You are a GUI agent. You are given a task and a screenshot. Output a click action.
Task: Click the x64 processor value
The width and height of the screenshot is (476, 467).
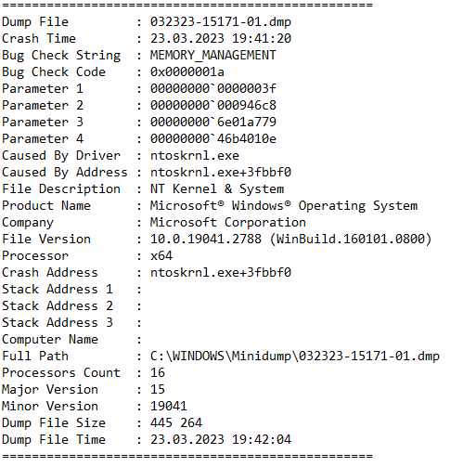coord(161,256)
